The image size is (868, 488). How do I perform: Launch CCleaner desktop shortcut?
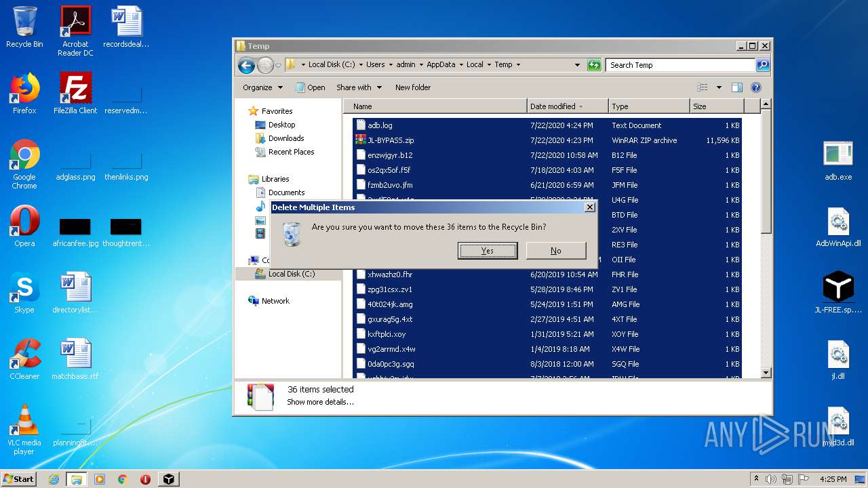pyautogui.click(x=24, y=359)
